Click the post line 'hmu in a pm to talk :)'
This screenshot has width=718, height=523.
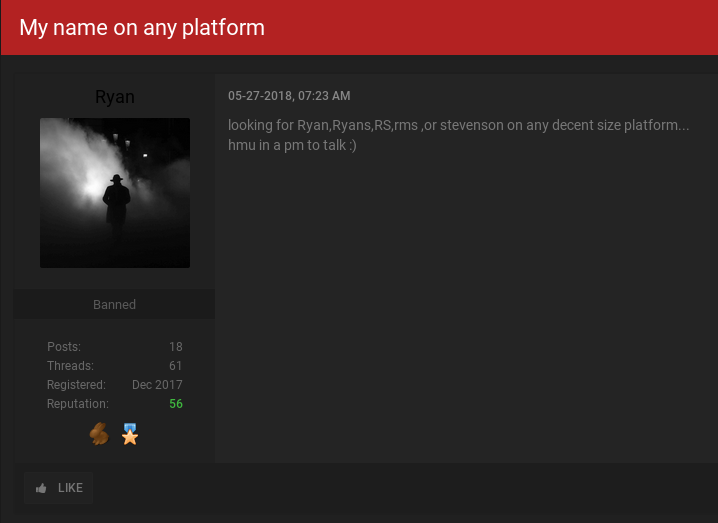[292, 145]
